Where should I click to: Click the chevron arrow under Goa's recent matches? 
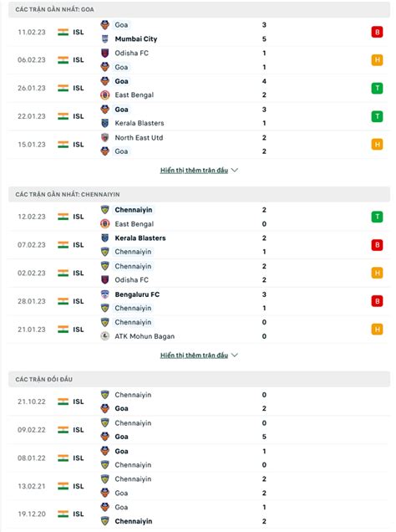click(x=235, y=170)
